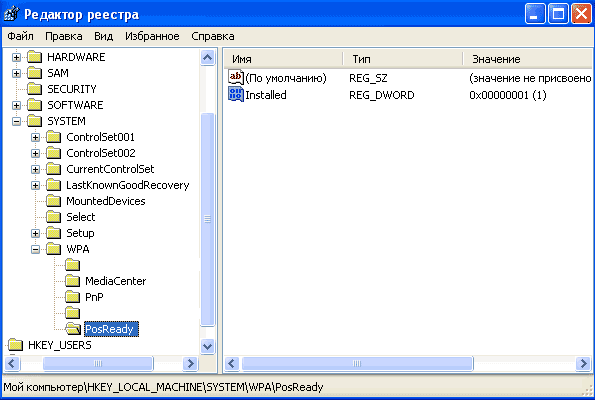Click the open PosReady folder icon
The height and width of the screenshot is (400, 595).
pyautogui.click(x=73, y=329)
